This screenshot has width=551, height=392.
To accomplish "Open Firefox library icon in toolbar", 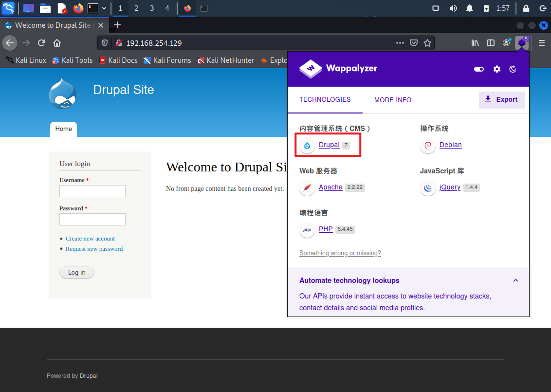I will tap(475, 43).
